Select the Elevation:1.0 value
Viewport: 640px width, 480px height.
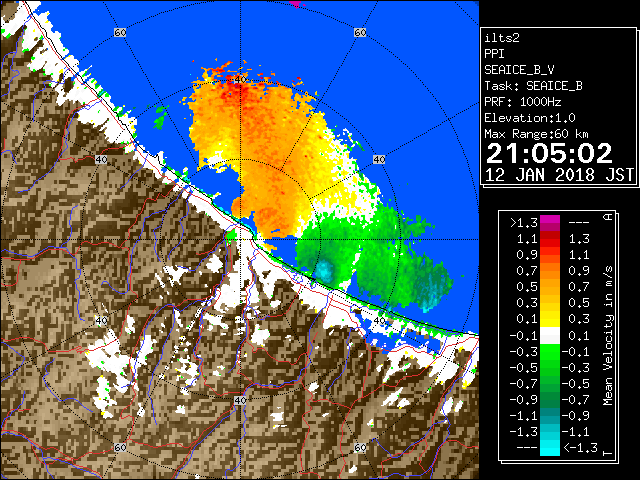(530, 118)
